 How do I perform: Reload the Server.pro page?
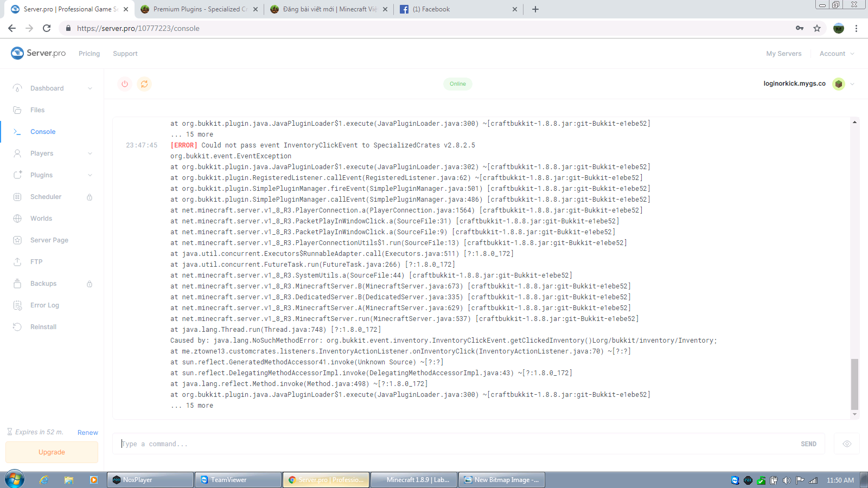click(x=47, y=28)
